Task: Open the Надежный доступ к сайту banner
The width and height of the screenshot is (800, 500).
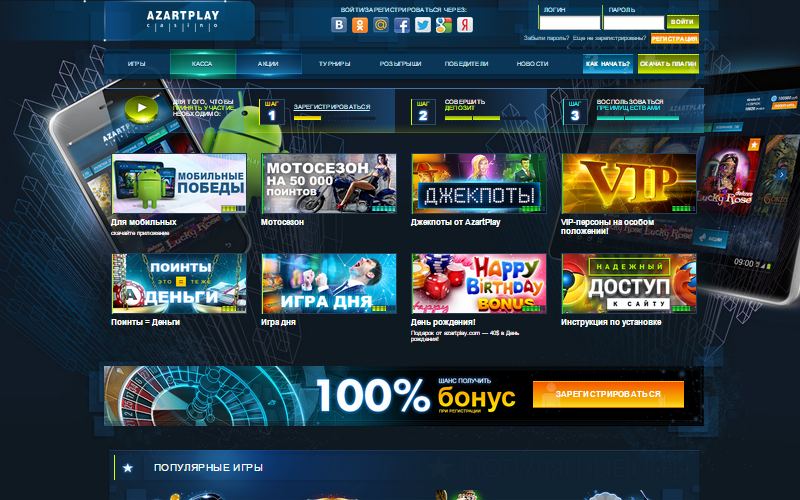Action: point(629,284)
